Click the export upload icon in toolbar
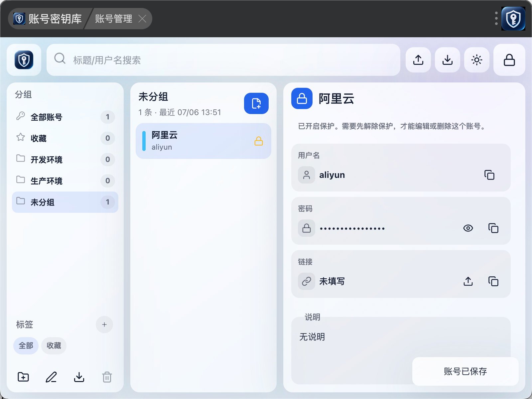The height and width of the screenshot is (399, 532). [x=418, y=60]
